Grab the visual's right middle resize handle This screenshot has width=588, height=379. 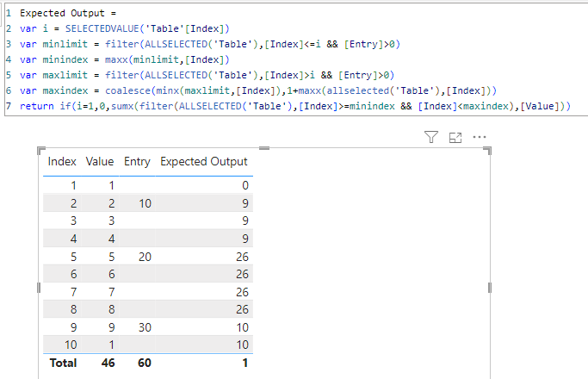[489, 288]
